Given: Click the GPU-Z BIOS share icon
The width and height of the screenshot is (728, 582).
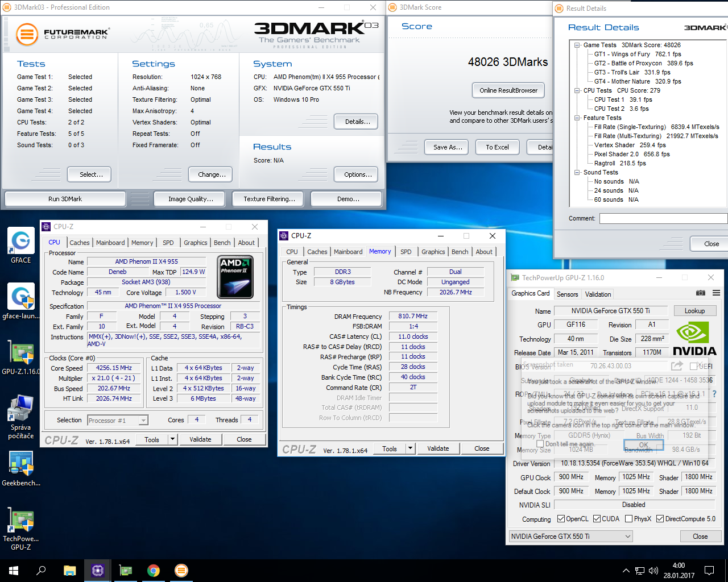Looking at the screenshot, I should 677,366.
